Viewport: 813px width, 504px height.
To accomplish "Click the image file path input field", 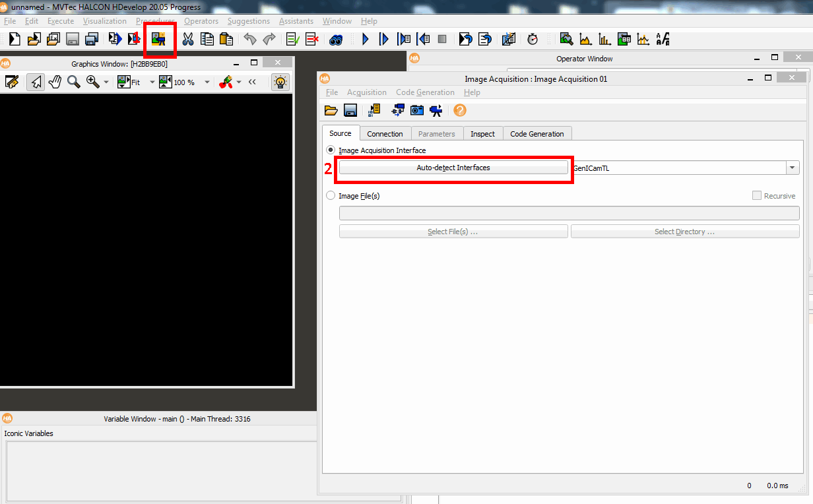I will [569, 213].
